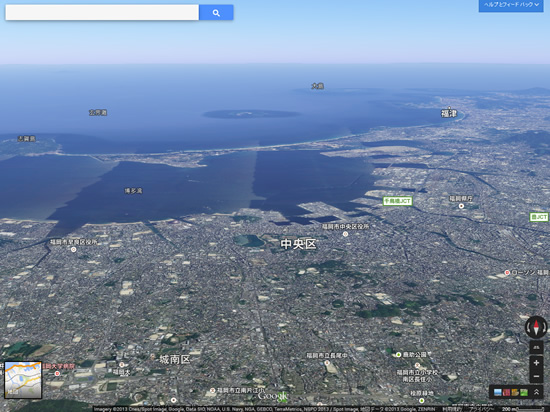550x412 pixels.
Task: Click the 福岡市中央区役所 marker
Action: point(345,234)
